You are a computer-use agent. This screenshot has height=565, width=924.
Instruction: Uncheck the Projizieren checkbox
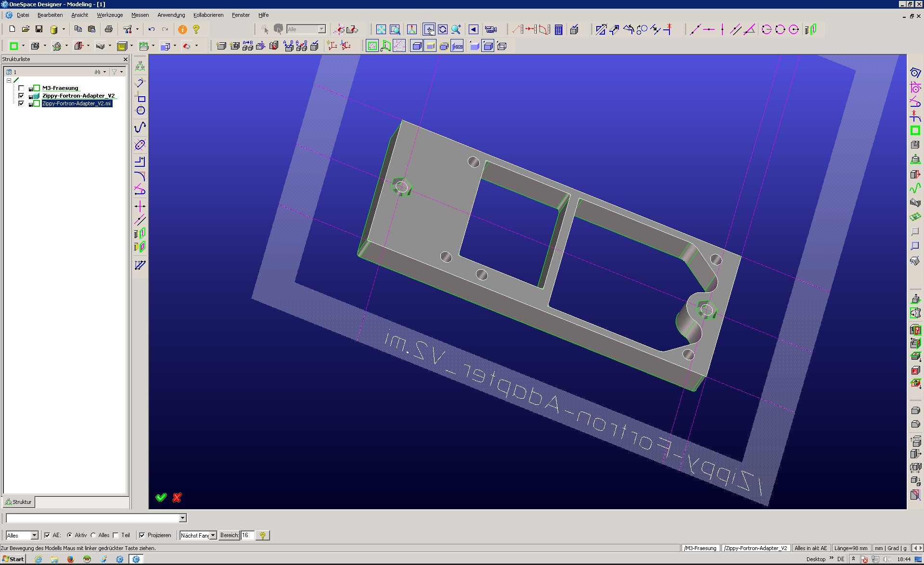tap(142, 535)
